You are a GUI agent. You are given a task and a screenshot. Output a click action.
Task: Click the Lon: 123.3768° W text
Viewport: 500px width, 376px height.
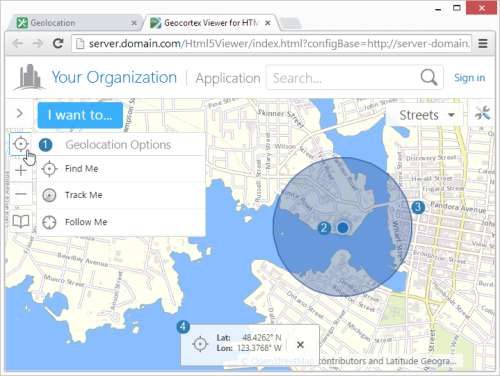point(249,348)
